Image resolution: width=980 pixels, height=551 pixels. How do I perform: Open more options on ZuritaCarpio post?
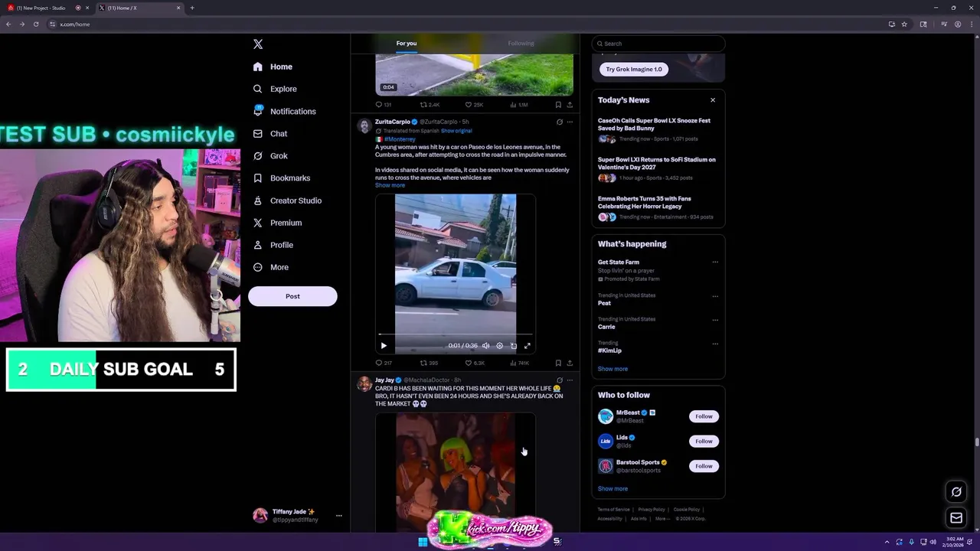(570, 122)
